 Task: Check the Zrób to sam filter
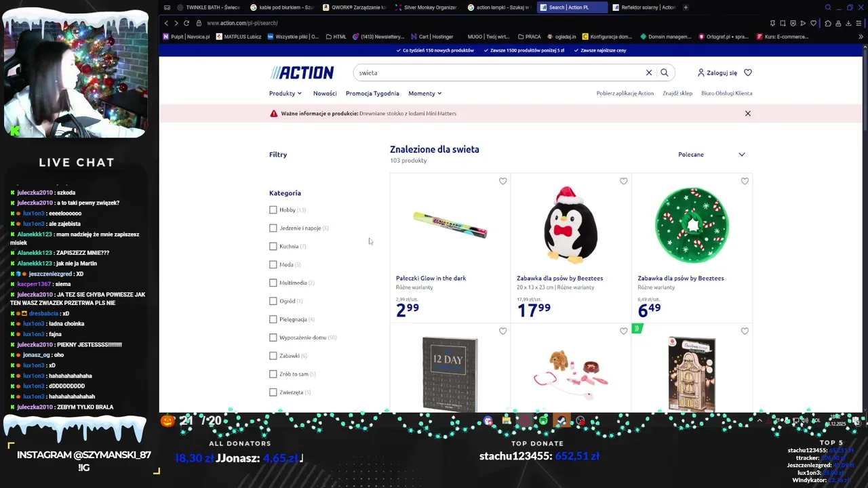coord(273,374)
